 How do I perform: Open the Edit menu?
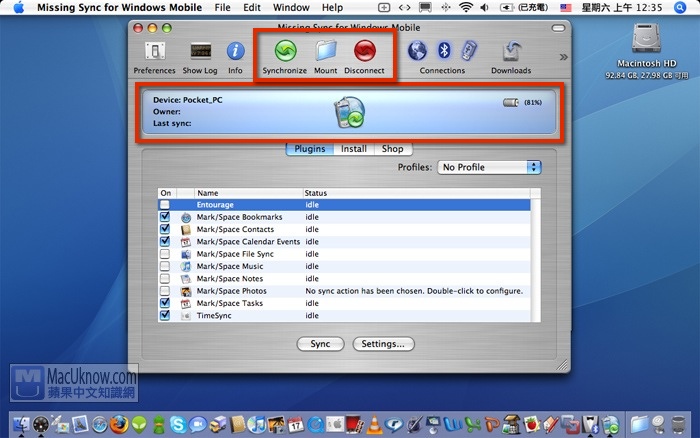[x=252, y=8]
